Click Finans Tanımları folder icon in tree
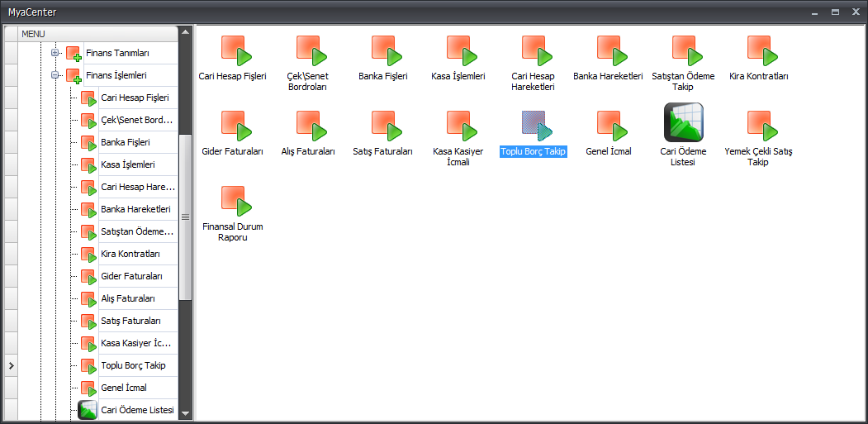This screenshot has height=424, width=868. click(x=74, y=54)
